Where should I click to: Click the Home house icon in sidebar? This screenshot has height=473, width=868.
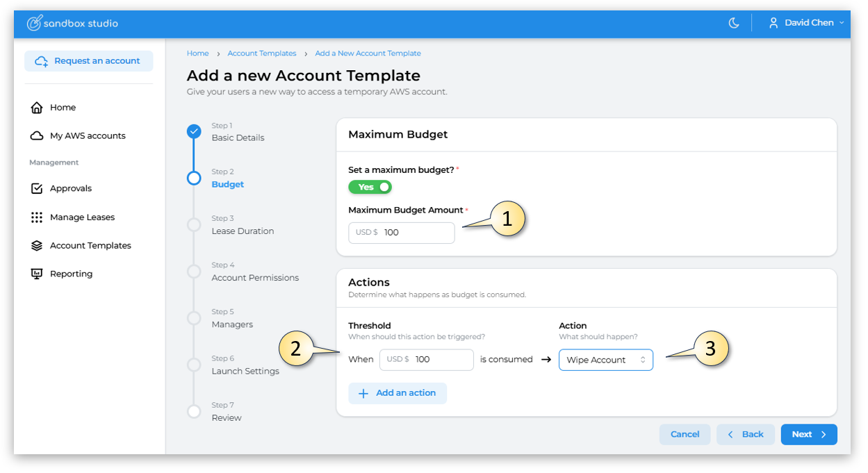(x=37, y=108)
